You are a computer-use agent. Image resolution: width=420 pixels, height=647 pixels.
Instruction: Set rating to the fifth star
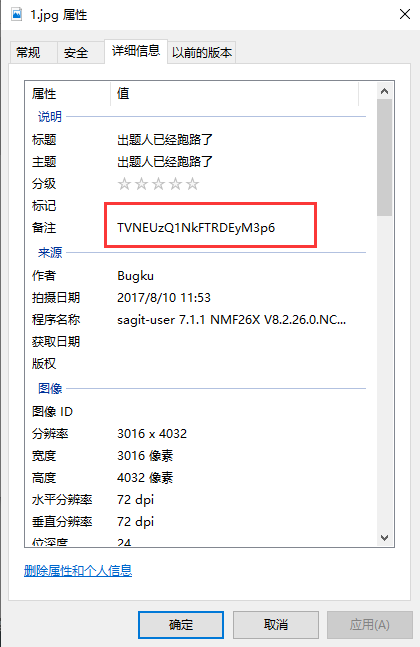point(192,184)
